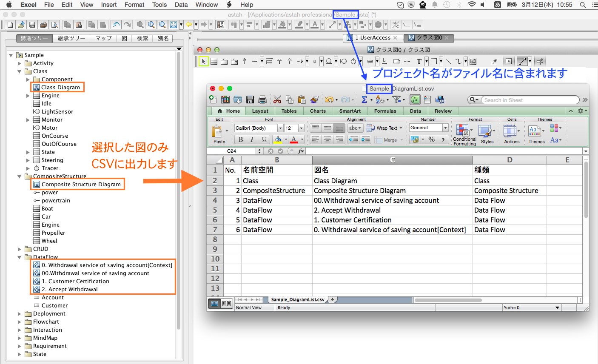Image resolution: width=598 pixels, height=364 pixels.
Task: Toggle Italic formatting button
Action: coord(252,139)
